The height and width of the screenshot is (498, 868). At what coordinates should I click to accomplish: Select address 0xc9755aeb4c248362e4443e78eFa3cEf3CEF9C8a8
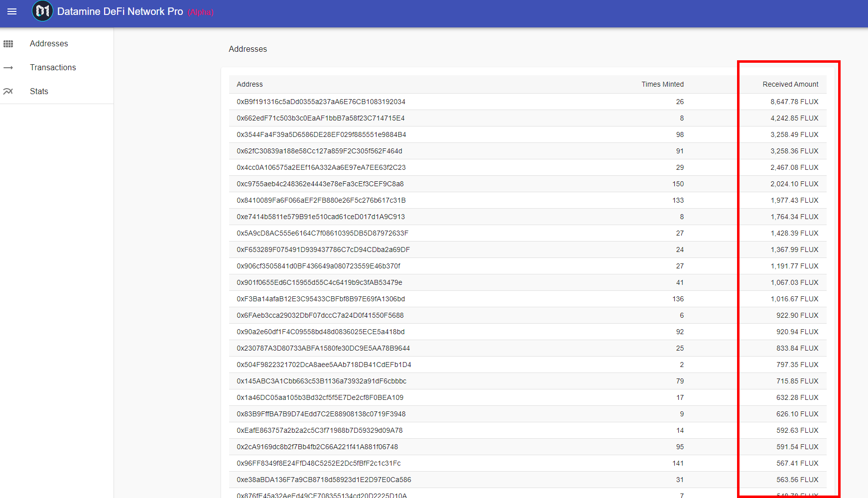point(320,184)
